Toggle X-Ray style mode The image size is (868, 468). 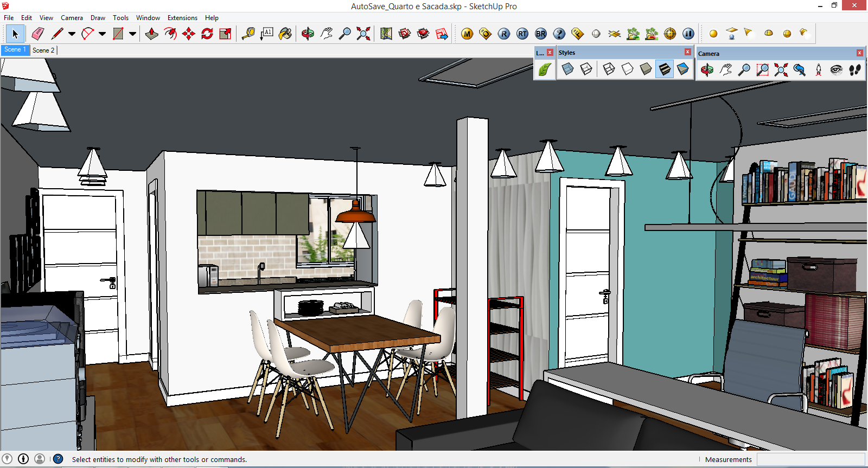(567, 69)
